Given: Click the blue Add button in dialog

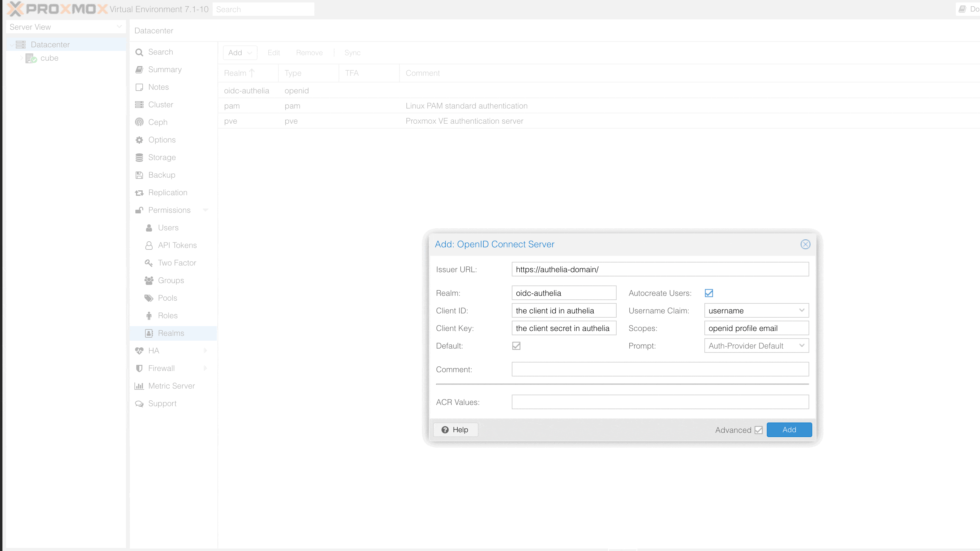Looking at the screenshot, I should (790, 429).
